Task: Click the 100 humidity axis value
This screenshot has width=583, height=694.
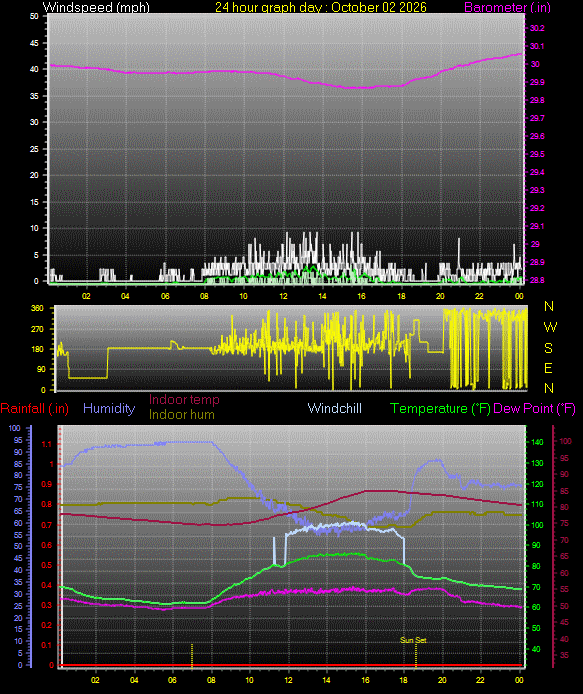Action: pyautogui.click(x=14, y=428)
